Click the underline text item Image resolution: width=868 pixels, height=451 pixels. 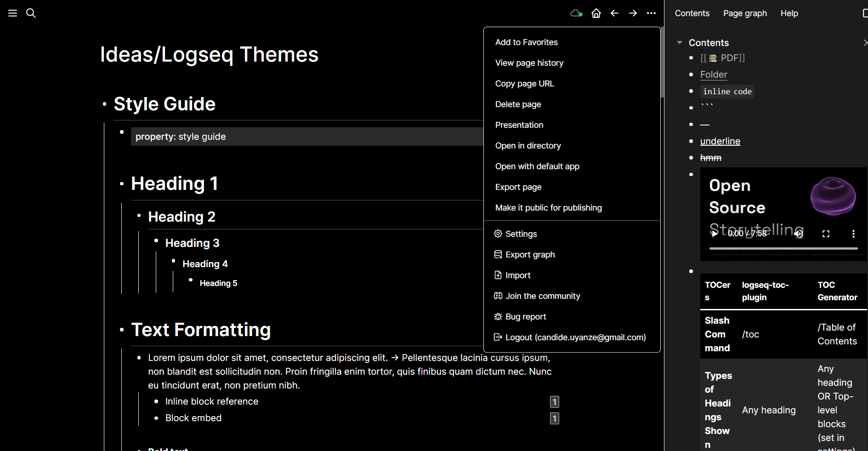coord(720,141)
